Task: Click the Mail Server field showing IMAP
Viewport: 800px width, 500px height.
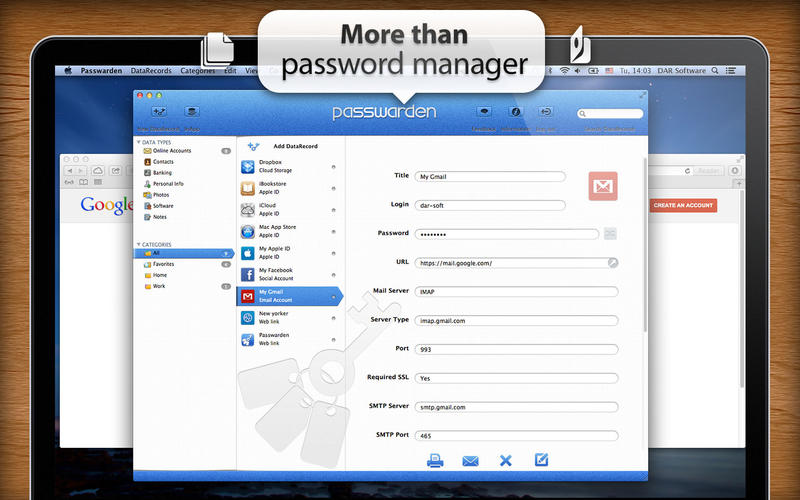Action: 516,292
